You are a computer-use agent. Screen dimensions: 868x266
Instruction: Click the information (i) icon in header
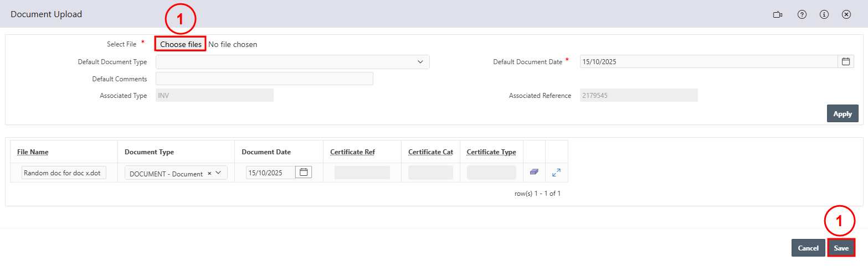824,14
